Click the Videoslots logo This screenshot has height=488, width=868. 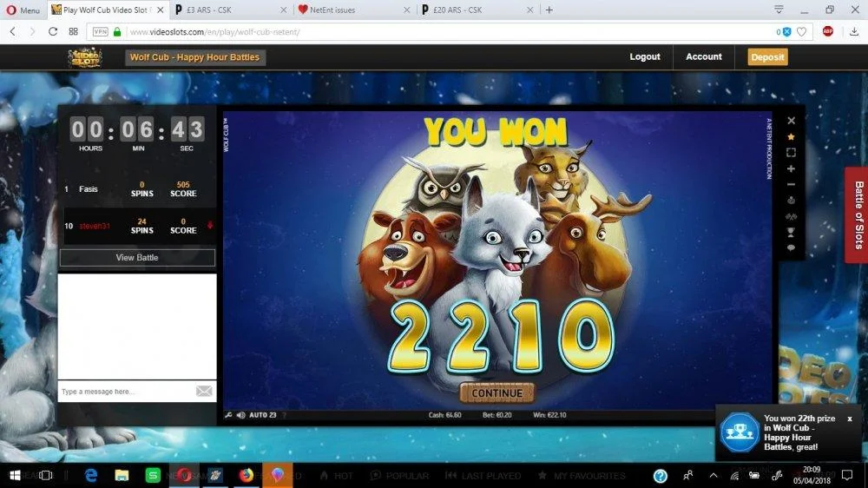[x=85, y=57]
